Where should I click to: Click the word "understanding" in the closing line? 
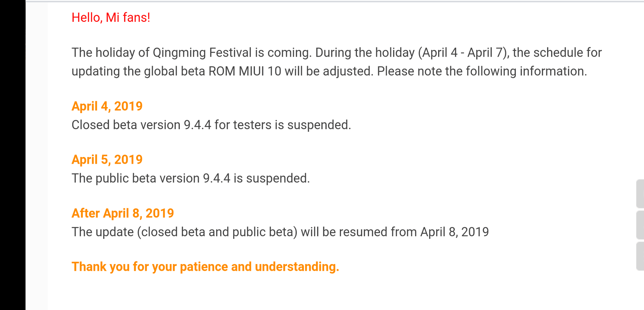click(297, 267)
